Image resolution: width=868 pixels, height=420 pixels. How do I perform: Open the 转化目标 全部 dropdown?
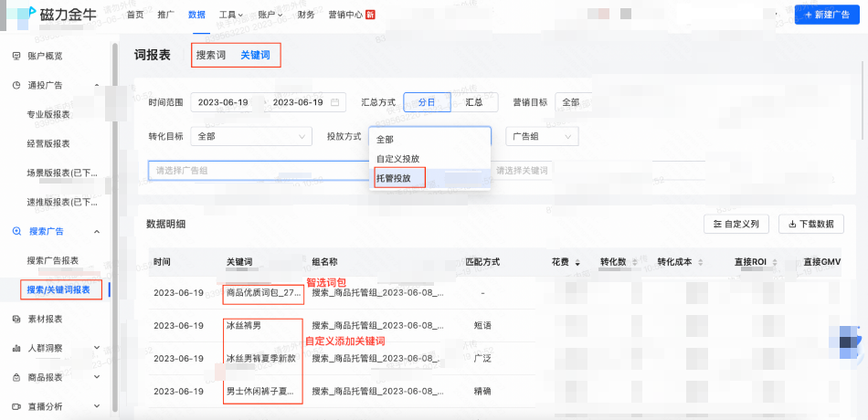point(251,136)
